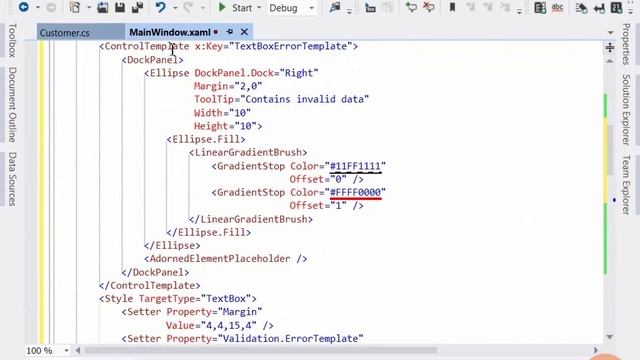
Task: Click the Uncomment Selection icon
Action: [429, 7]
